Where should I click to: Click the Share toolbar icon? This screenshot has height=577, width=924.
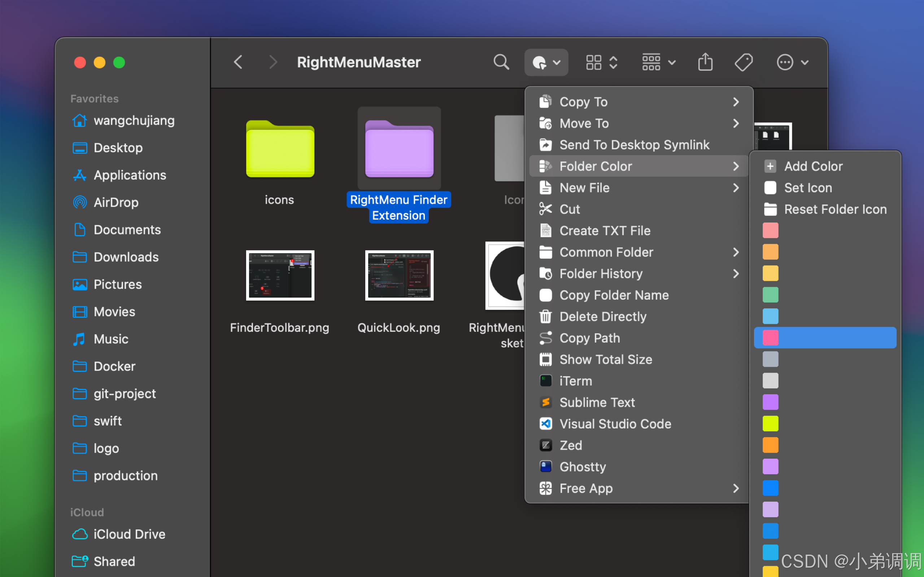pos(705,62)
